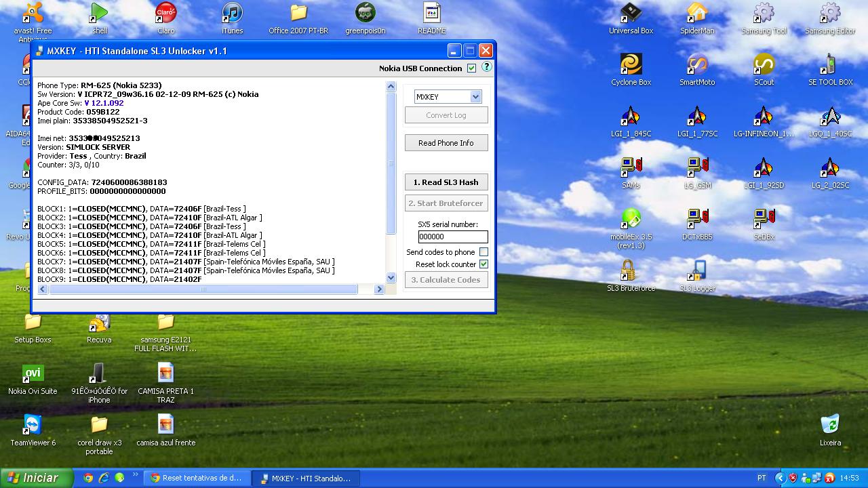This screenshot has width=868, height=488.
Task: Click the Convert Log button
Action: pos(446,115)
